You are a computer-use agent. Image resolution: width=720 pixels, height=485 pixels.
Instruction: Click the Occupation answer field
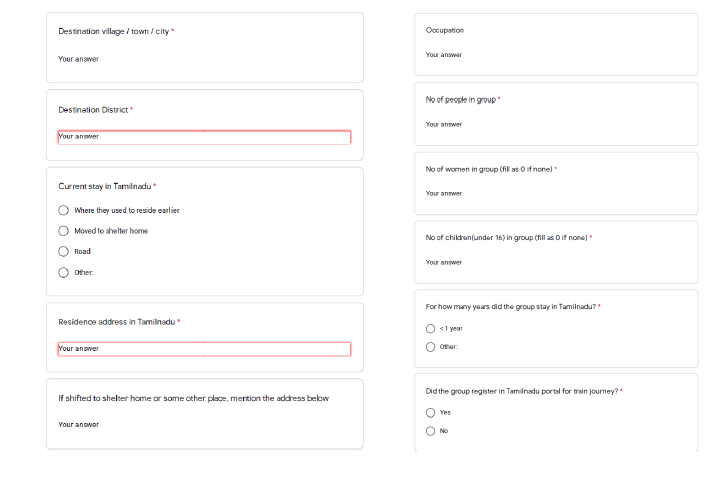click(555, 55)
